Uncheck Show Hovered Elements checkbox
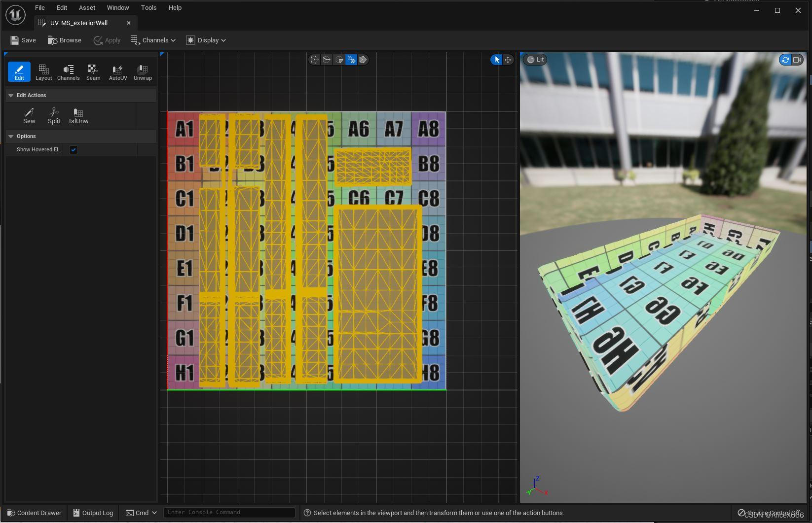Screen dimensions: 812x523 click(x=74, y=150)
